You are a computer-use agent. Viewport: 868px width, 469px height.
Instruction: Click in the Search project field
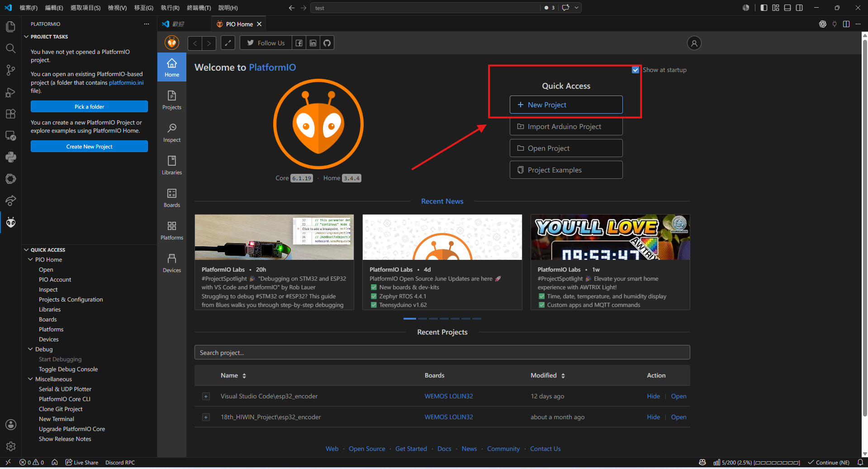442,353
